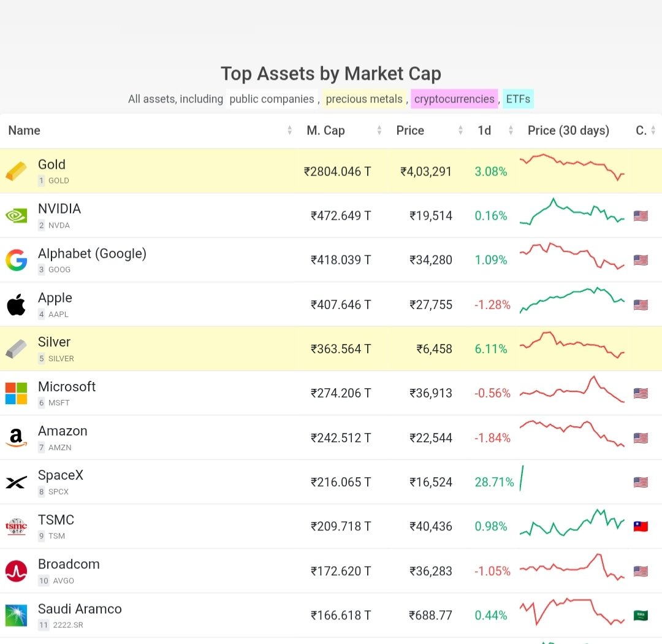Click the US flag in Microsoft row
This screenshot has height=644, width=662.
tap(641, 393)
